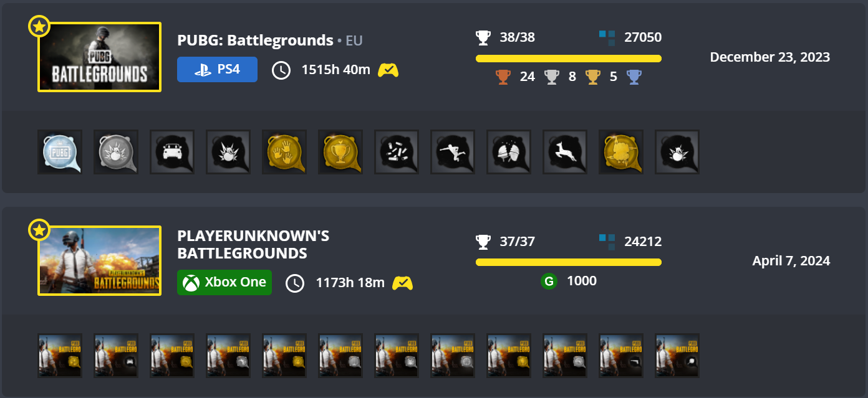Open the PUBG: Battlegrounds title link

point(255,40)
